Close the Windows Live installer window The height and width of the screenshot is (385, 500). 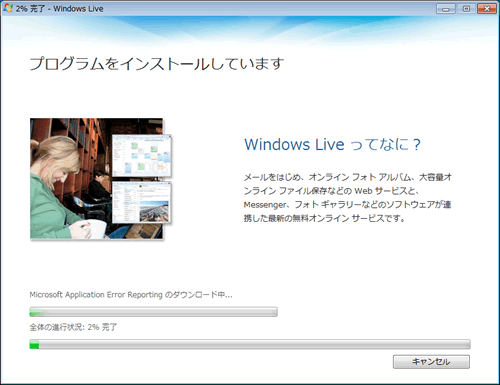pyautogui.click(x=487, y=9)
